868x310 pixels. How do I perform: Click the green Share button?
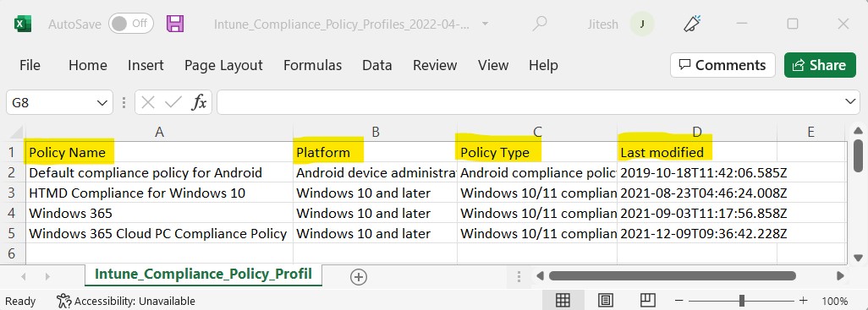click(x=820, y=65)
